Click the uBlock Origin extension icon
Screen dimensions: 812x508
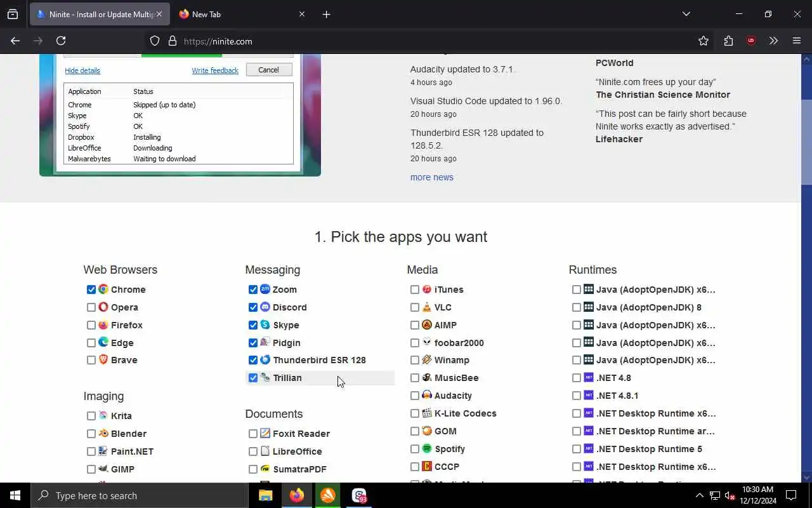(x=751, y=41)
